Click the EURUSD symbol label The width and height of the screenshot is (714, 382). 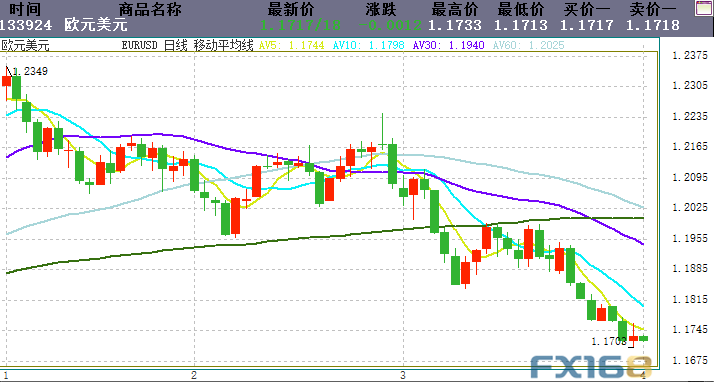click(139, 45)
